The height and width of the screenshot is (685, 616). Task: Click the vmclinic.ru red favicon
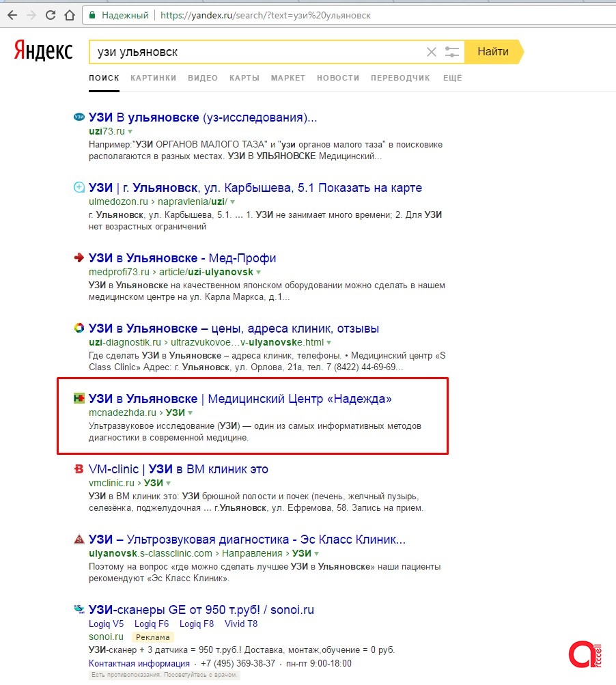coord(79,469)
